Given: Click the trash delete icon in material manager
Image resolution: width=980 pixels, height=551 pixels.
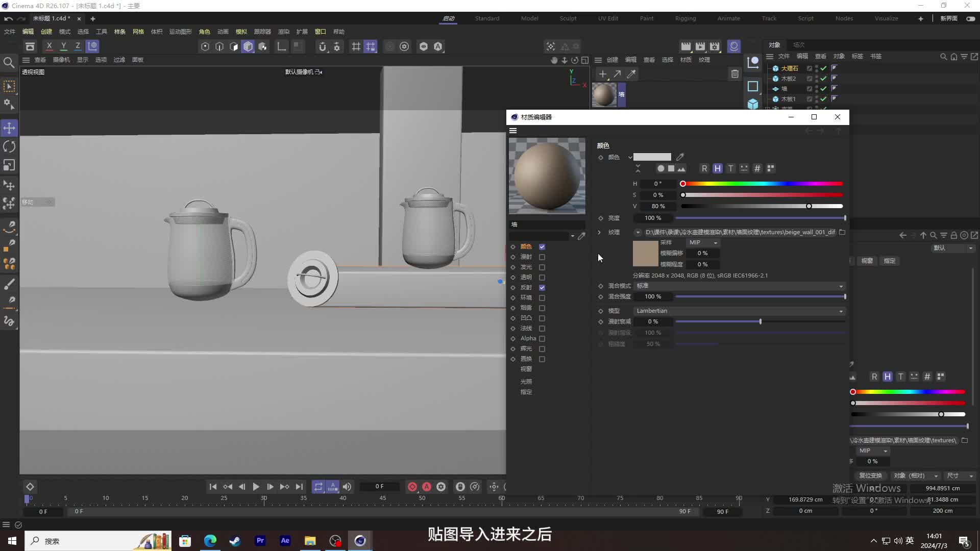Looking at the screenshot, I should pos(734,74).
